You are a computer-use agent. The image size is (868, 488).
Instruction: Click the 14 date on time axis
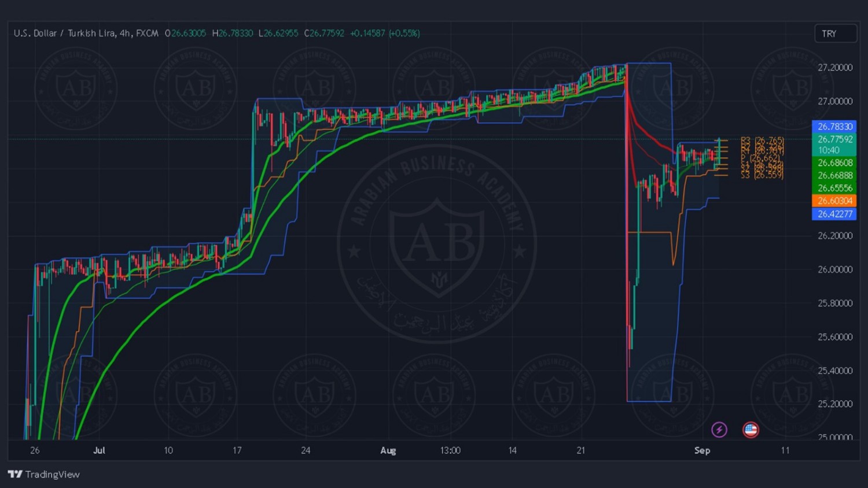pos(512,450)
